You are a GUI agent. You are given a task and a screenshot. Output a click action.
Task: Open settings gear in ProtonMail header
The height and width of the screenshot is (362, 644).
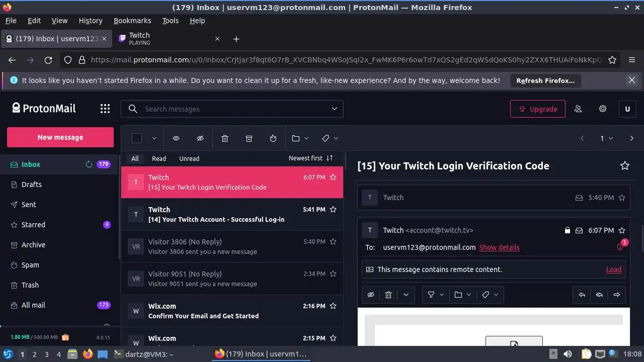click(603, 109)
